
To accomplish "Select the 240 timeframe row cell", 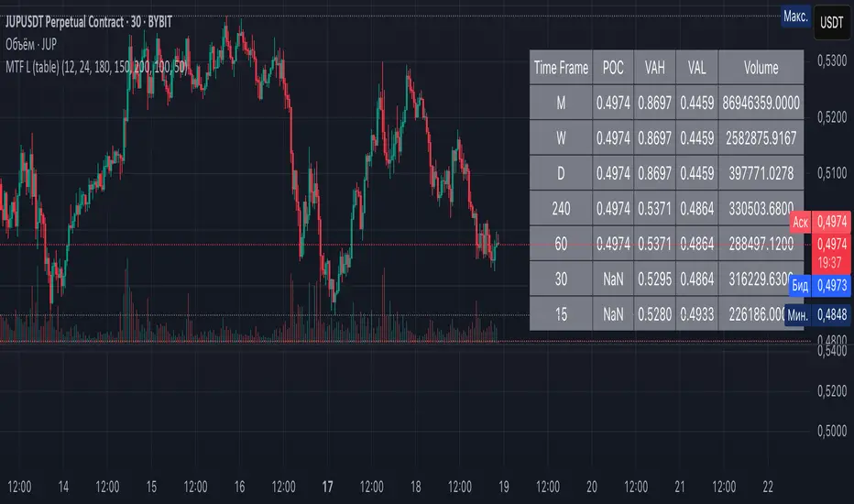I will pyautogui.click(x=561, y=209).
